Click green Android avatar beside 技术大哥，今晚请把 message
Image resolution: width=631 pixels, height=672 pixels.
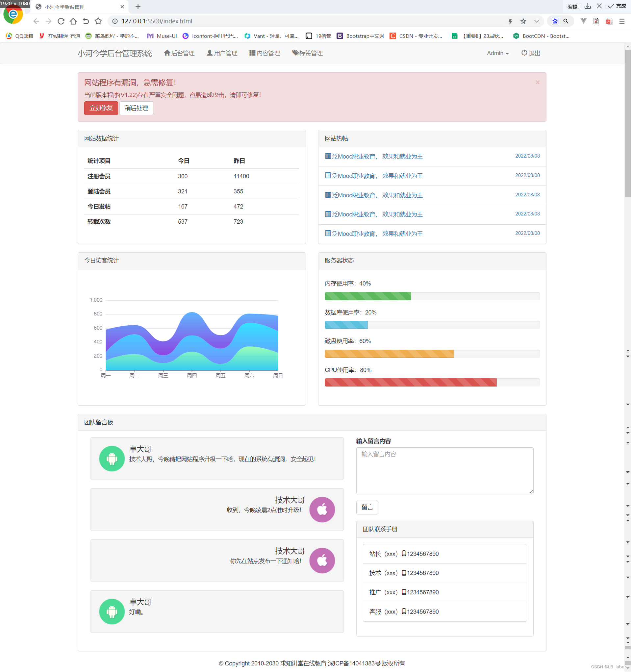tap(112, 459)
